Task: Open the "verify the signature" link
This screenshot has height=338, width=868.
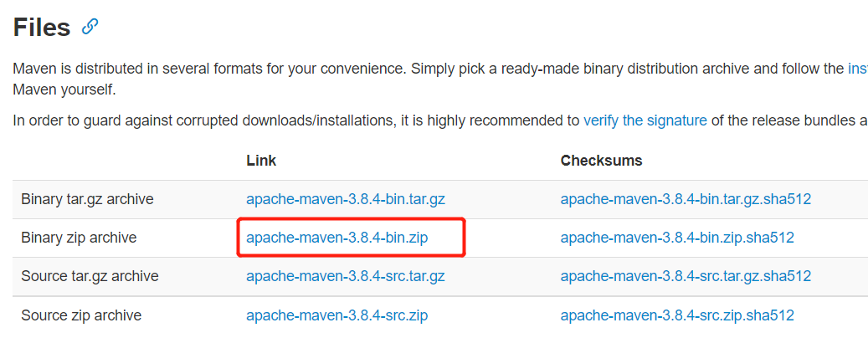Action: 645,120
